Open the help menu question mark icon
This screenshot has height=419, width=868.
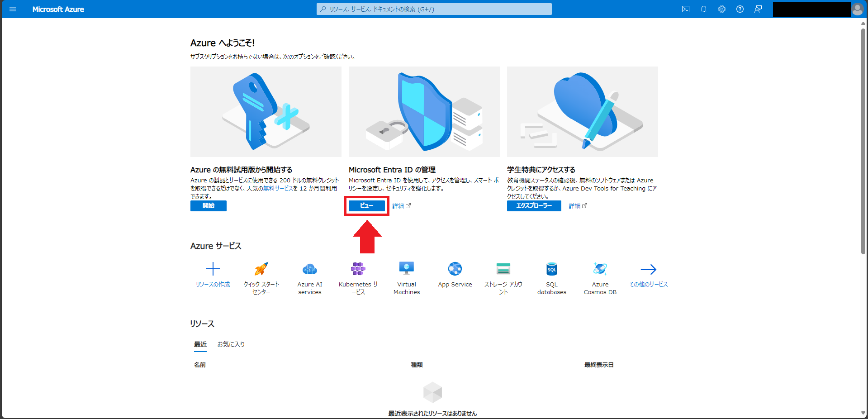point(740,9)
